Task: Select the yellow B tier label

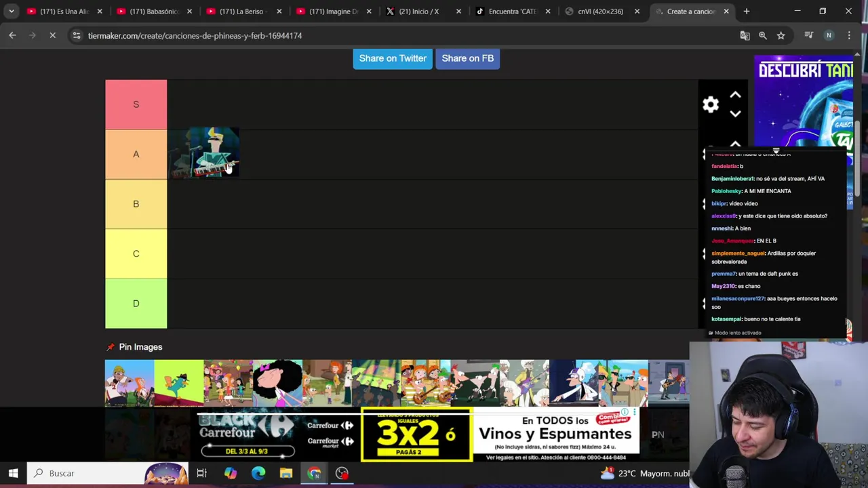Action: pyautogui.click(x=136, y=204)
